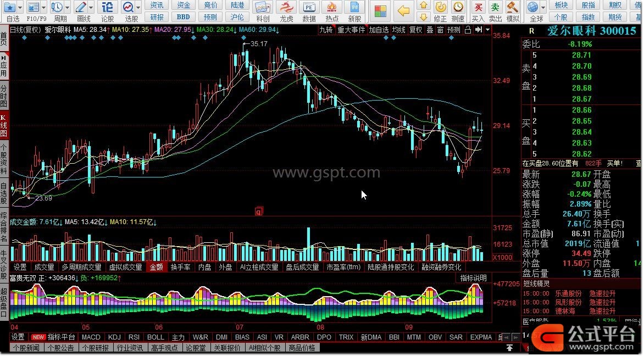Toggle 加自选 add to watchlist
Image resolution: width=644 pixels, height=356 pixels.
pyautogui.click(x=379, y=30)
